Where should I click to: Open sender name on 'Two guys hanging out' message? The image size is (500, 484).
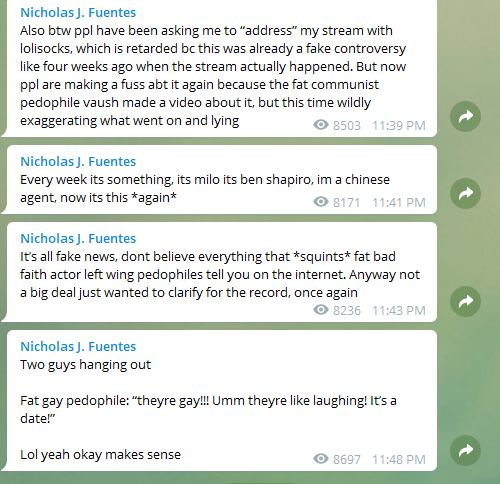coord(78,347)
